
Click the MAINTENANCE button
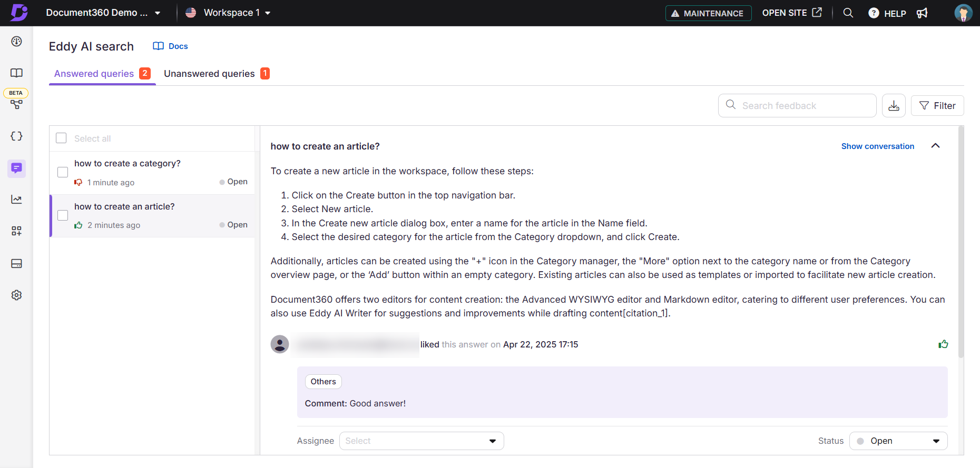708,13
